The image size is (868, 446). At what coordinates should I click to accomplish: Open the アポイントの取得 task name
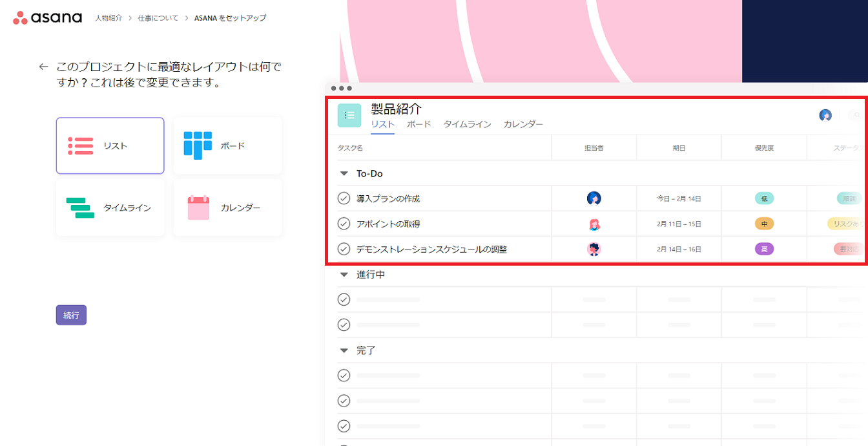388,224
